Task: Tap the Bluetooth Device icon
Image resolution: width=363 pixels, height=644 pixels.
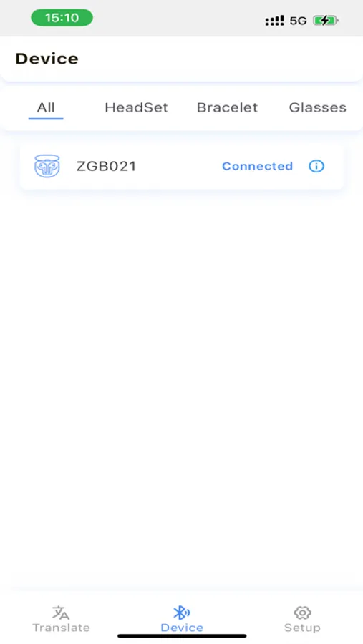Action: [x=181, y=613]
